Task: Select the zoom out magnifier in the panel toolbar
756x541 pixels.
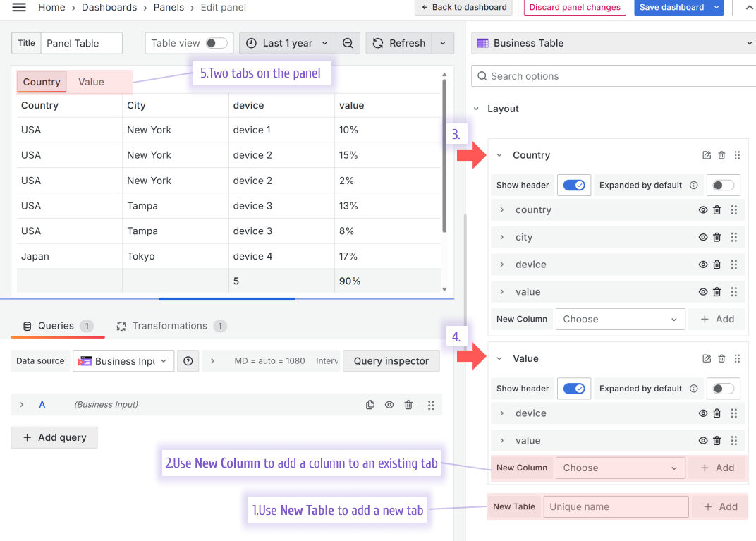Action: pyautogui.click(x=348, y=42)
